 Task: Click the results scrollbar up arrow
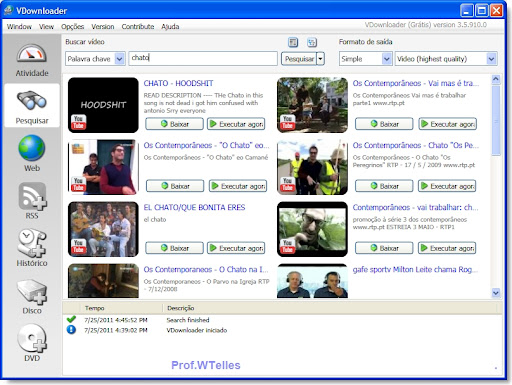pyautogui.click(x=496, y=79)
